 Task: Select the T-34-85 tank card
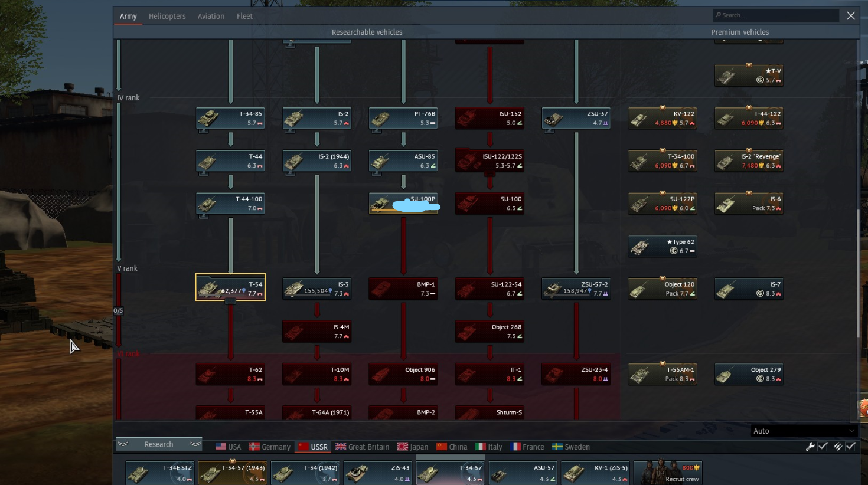point(230,118)
